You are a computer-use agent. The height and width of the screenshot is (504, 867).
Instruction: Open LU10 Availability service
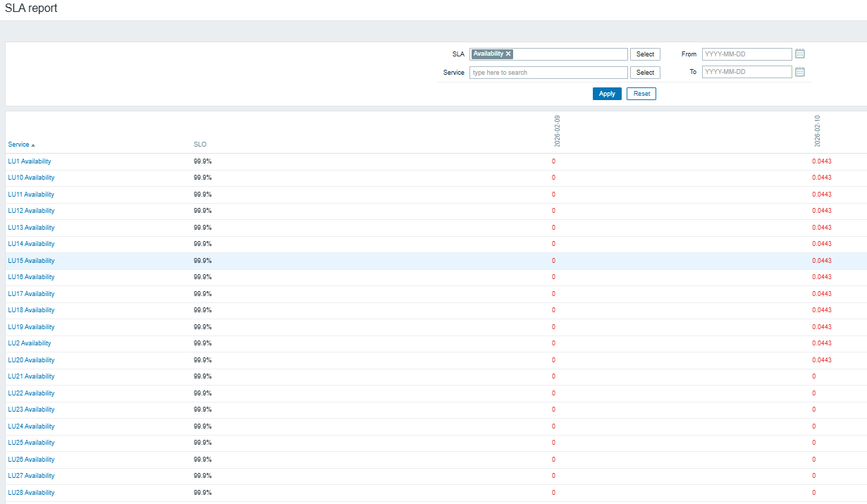pos(31,178)
